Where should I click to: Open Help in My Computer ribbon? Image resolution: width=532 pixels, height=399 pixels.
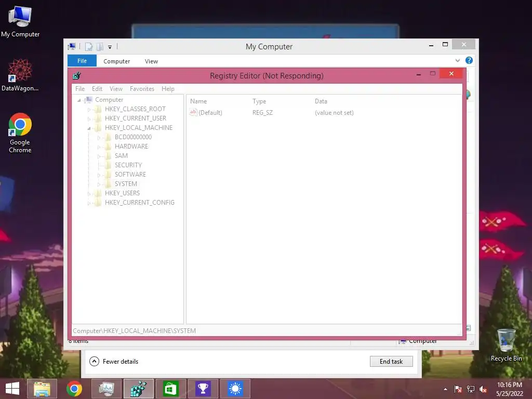469,60
